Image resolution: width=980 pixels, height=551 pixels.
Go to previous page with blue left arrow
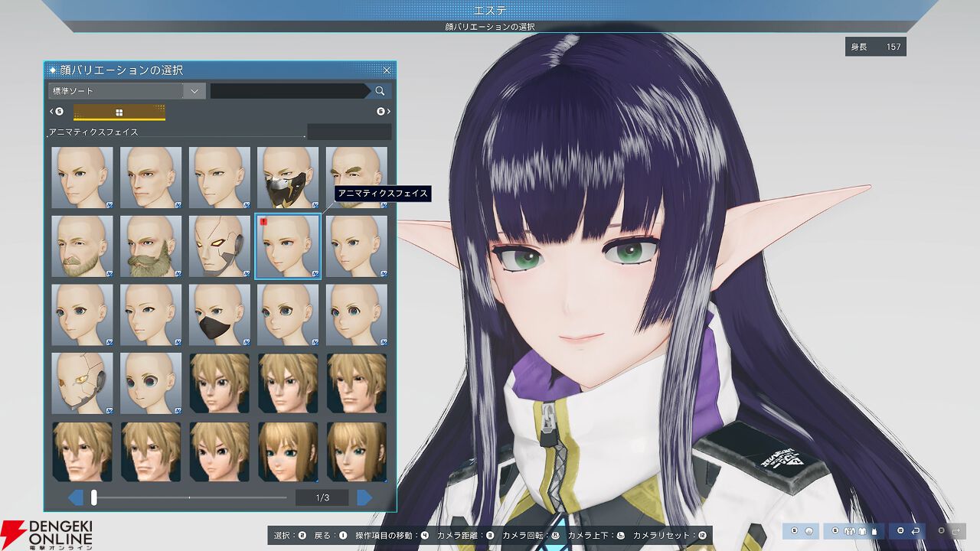coord(76,498)
